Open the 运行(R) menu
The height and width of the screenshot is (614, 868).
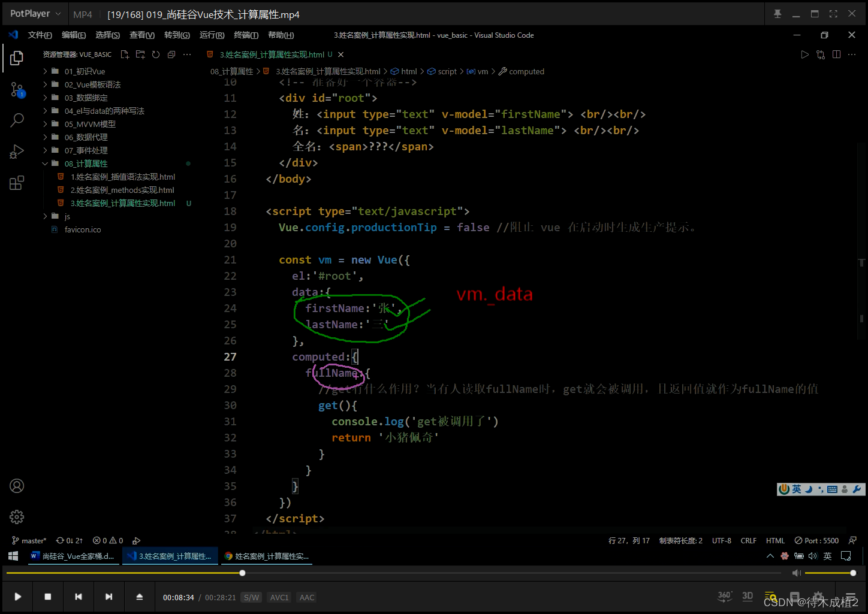pyautogui.click(x=212, y=35)
